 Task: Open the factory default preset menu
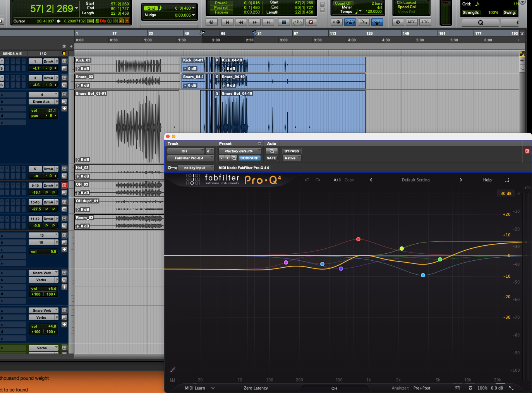240,151
